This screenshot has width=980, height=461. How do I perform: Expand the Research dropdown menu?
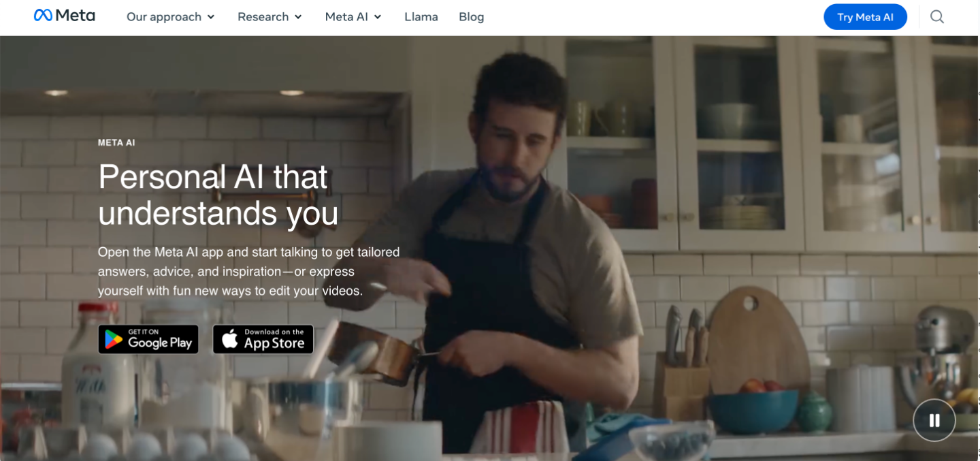[270, 17]
